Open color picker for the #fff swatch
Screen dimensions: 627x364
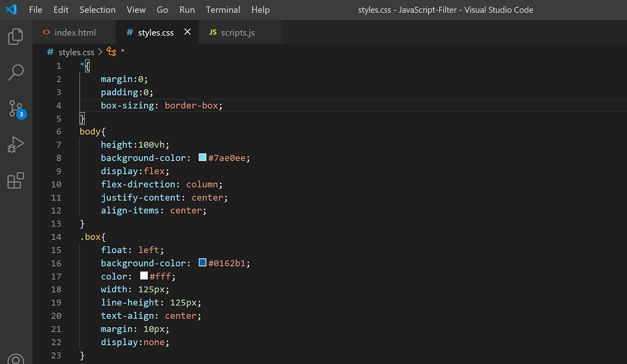tap(144, 276)
